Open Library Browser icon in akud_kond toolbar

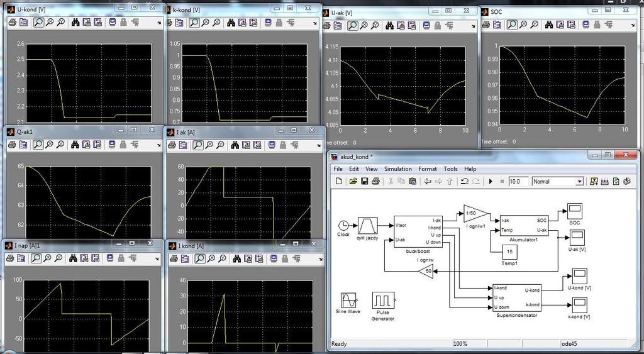pyautogui.click(x=594, y=181)
